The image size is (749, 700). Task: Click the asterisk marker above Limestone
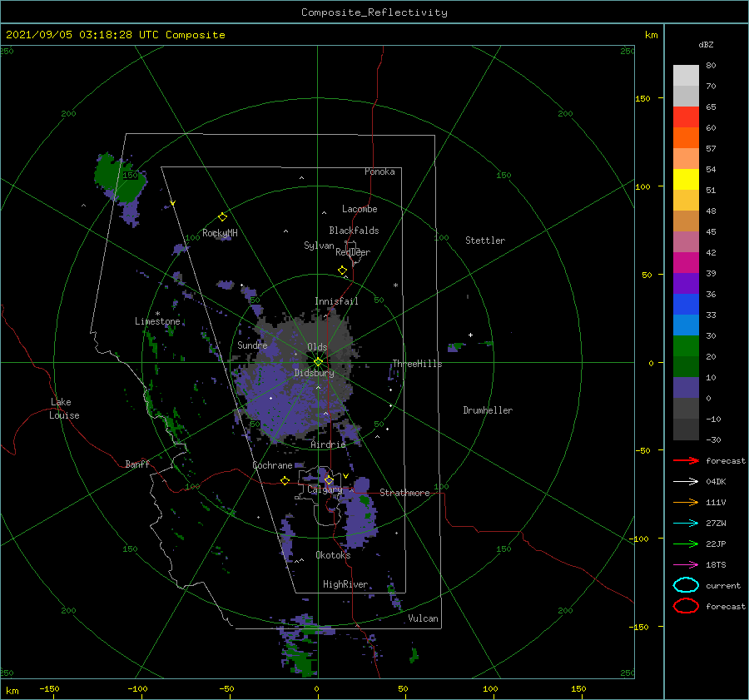point(157,314)
